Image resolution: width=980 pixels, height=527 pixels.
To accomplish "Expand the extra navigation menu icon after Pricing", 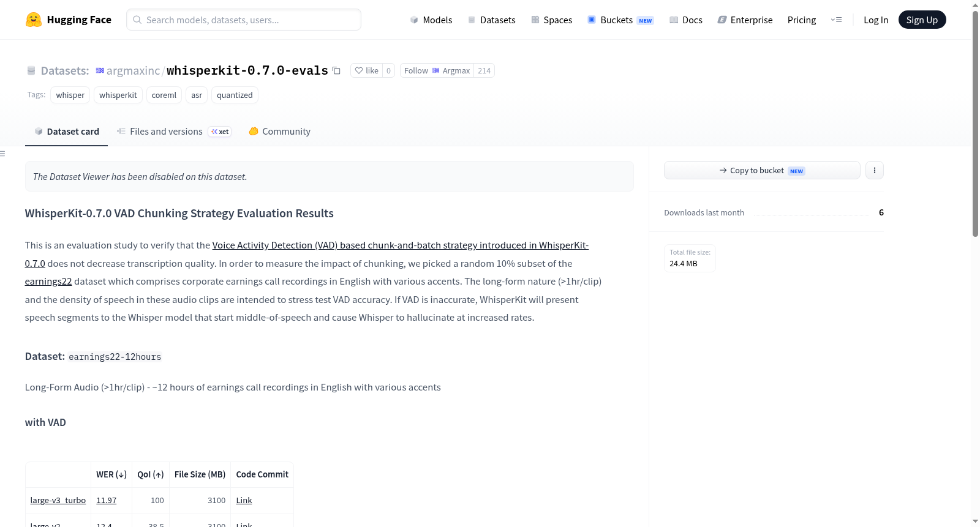I will click(x=836, y=20).
